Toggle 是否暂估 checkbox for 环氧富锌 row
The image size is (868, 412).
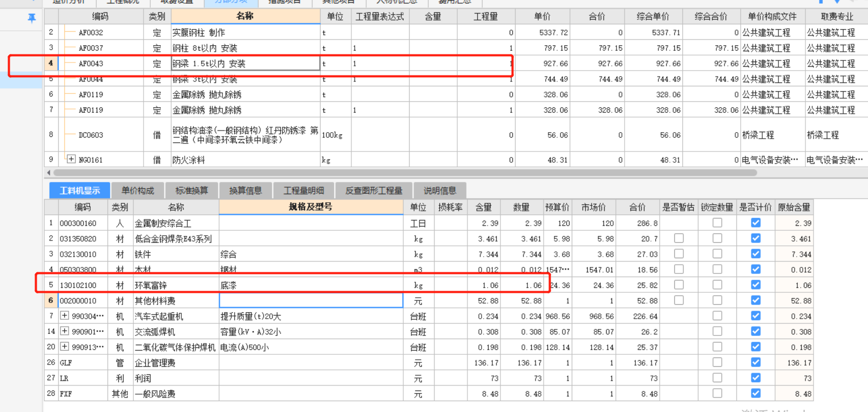point(679,285)
